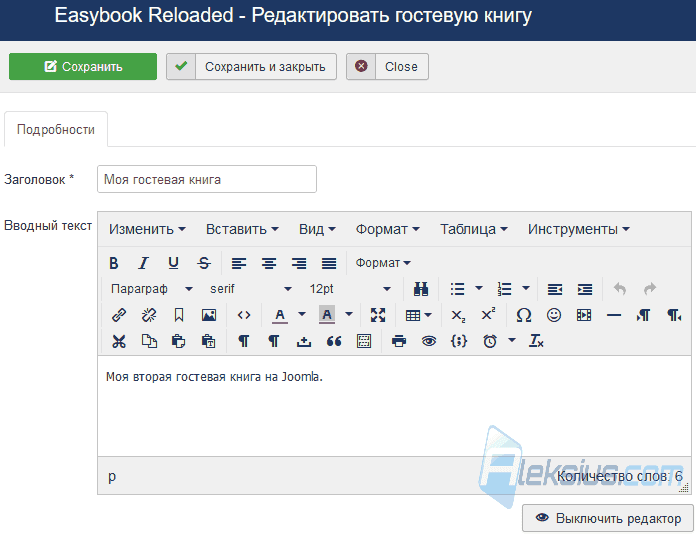Expand background color picker arrow
Viewport: 696px width, 536px height.
349,315
